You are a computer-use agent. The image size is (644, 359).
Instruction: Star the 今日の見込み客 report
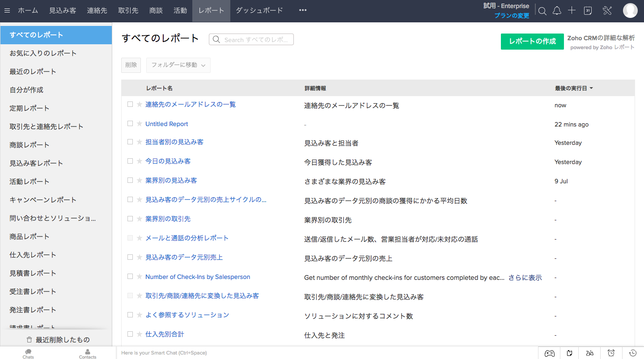(x=140, y=161)
